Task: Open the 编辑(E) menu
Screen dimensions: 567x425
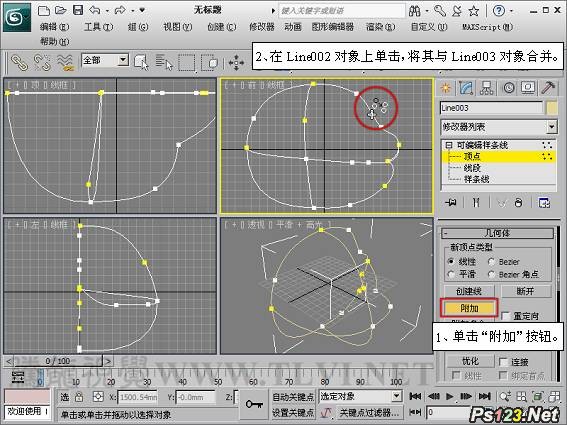Action: click(55, 27)
